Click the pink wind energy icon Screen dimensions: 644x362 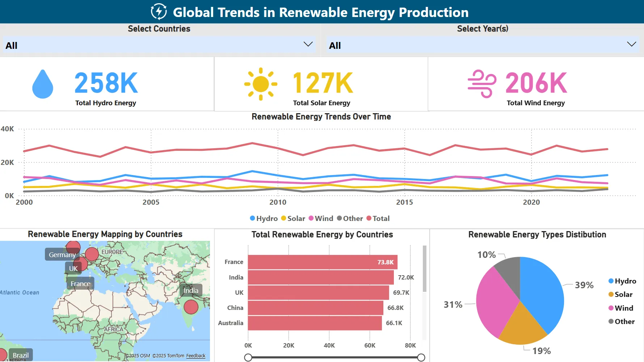pyautogui.click(x=481, y=84)
